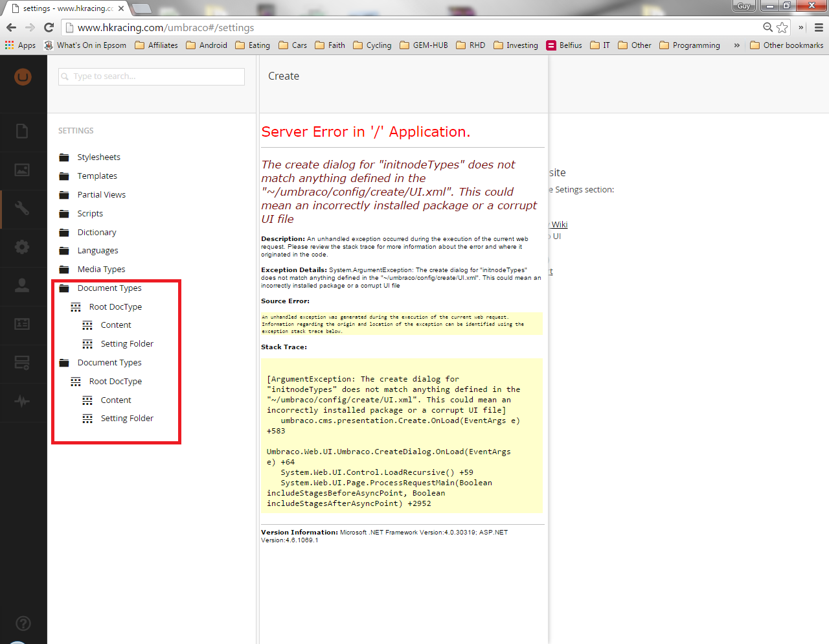The image size is (829, 644).
Task: Show hidden extensions with the chevron beside the star
Action: [801, 27]
